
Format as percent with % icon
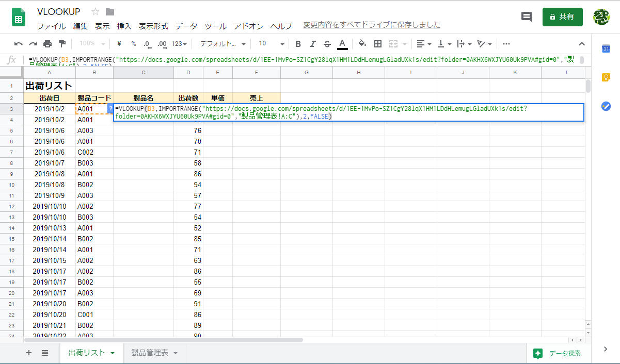134,44
